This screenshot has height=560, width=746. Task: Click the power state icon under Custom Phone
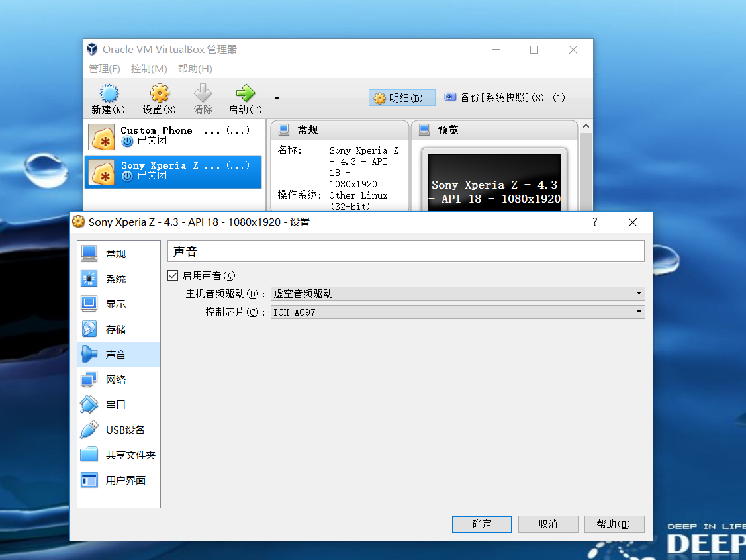[x=127, y=141]
